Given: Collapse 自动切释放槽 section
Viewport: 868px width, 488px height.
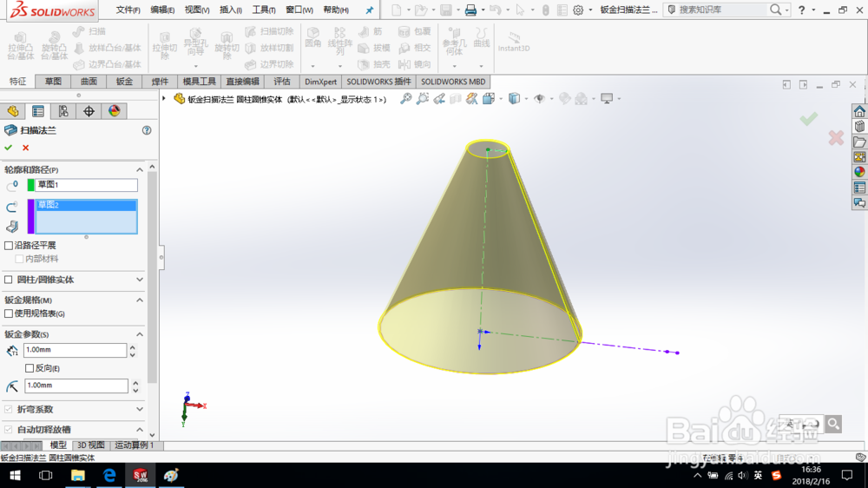Looking at the screenshot, I should [140, 429].
